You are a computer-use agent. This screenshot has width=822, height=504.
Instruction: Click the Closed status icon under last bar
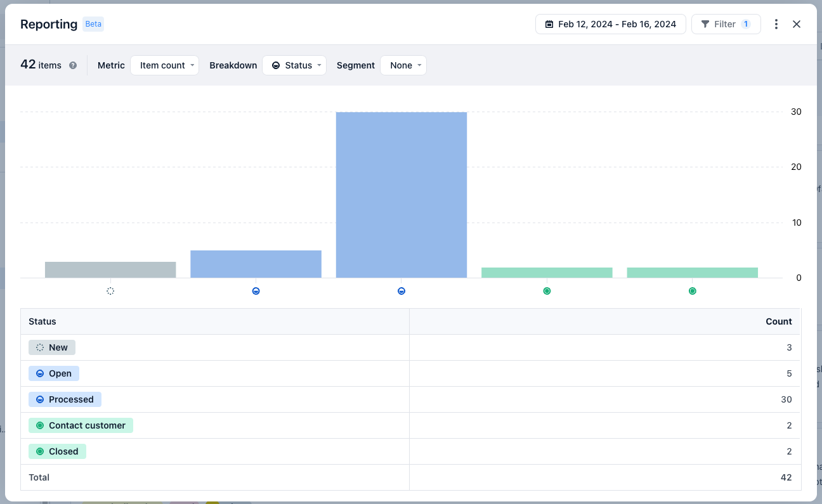(693, 291)
